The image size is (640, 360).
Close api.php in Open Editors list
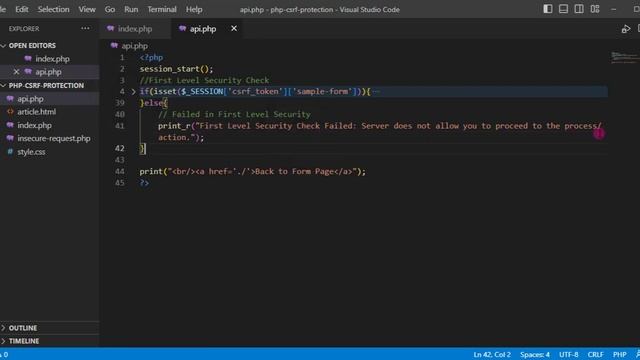click(16, 72)
